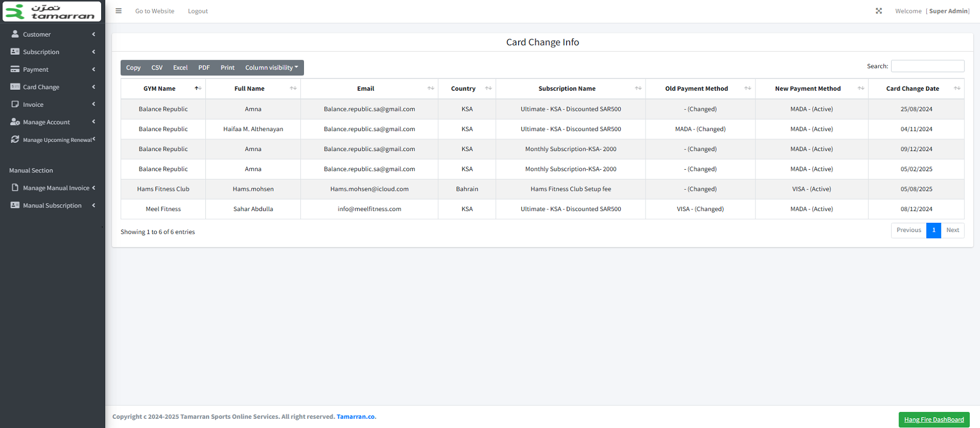
Task: Export the table as PDF
Action: click(x=204, y=68)
